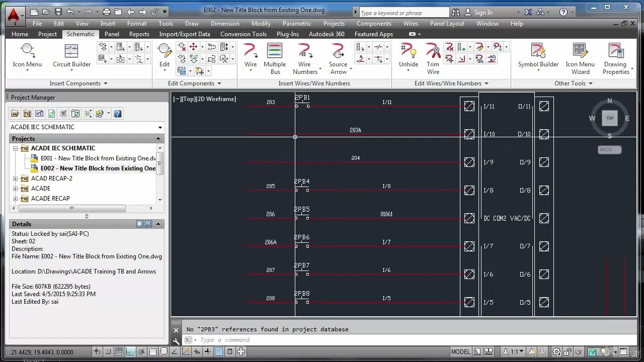
Task: Insert a Source Arrow
Action: pos(339,59)
